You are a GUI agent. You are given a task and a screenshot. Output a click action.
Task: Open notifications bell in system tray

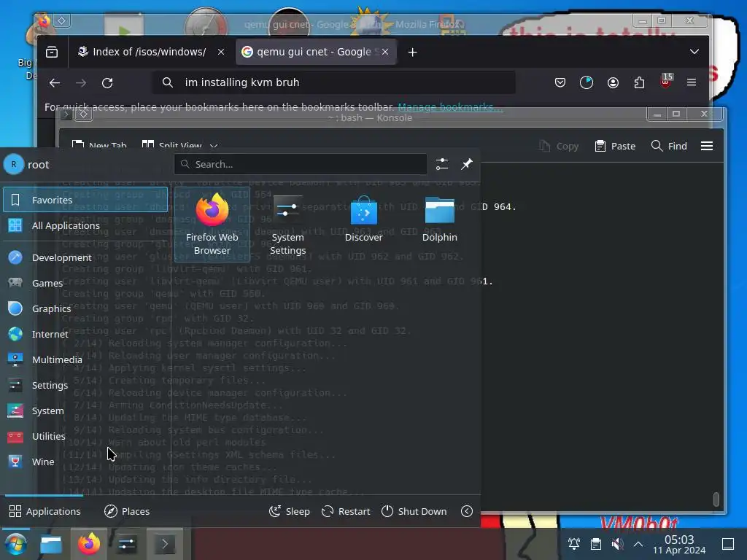573,544
